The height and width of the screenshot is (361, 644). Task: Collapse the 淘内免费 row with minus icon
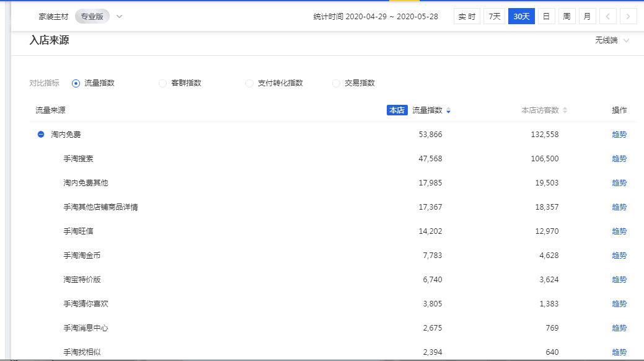pyautogui.click(x=41, y=135)
